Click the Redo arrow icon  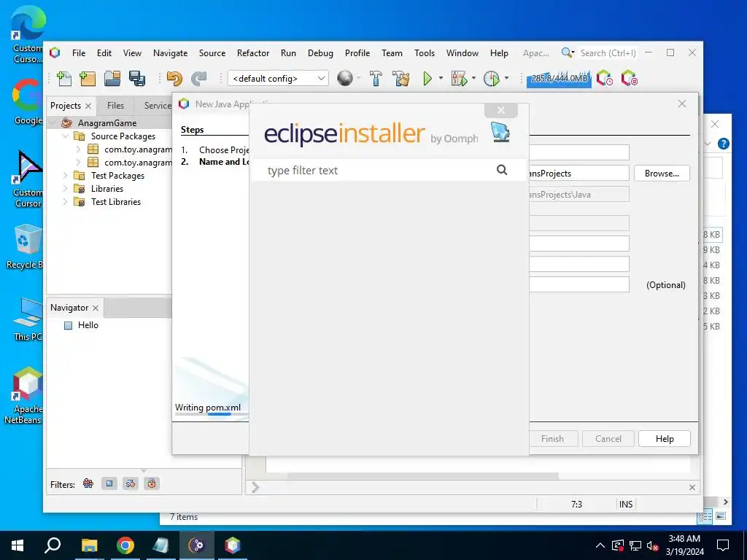[x=198, y=79]
